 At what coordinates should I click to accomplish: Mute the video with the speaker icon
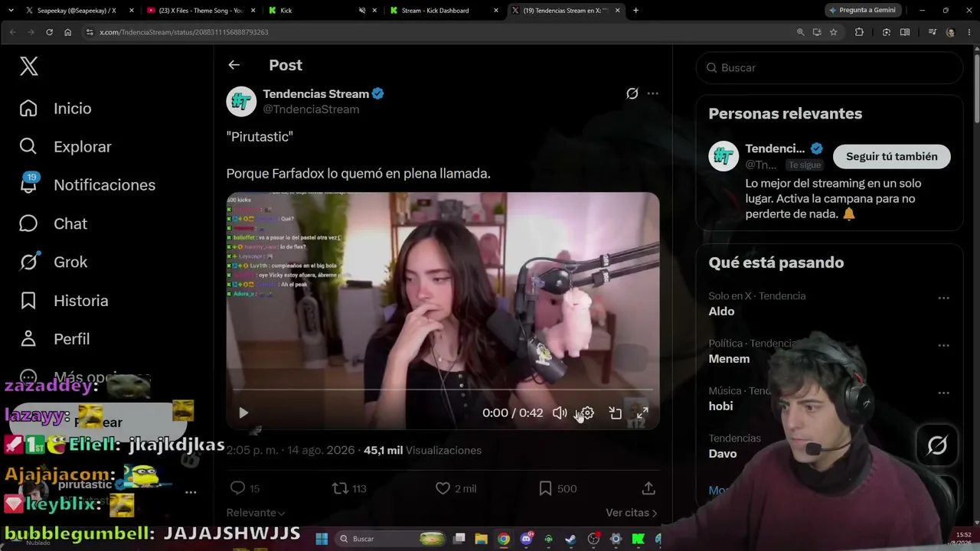(x=560, y=413)
